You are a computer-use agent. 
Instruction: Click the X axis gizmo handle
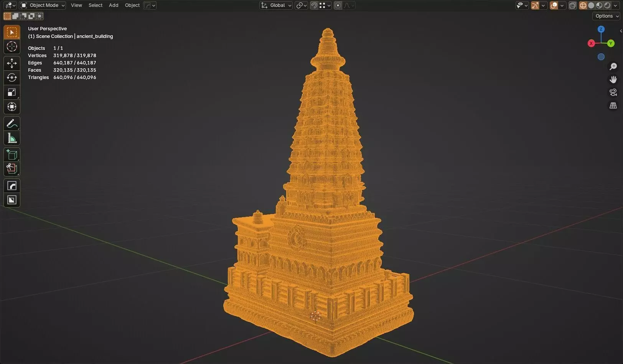591,43
